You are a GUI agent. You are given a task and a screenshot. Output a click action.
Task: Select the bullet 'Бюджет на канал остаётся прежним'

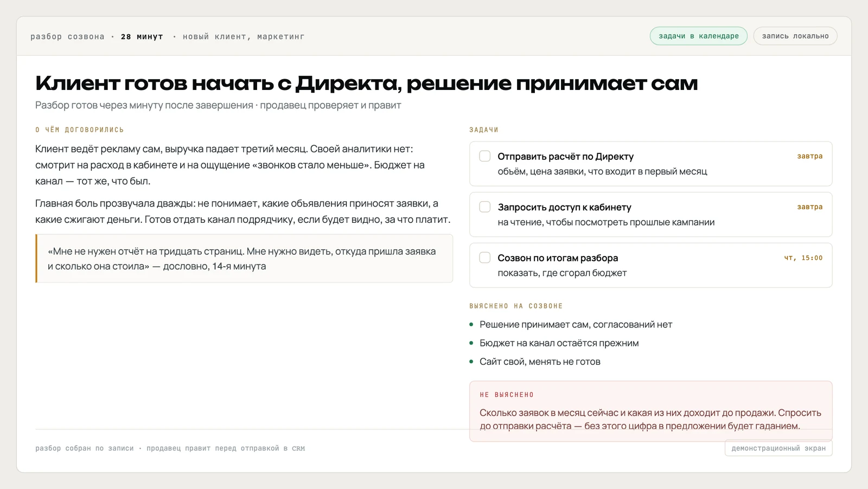pos(559,343)
